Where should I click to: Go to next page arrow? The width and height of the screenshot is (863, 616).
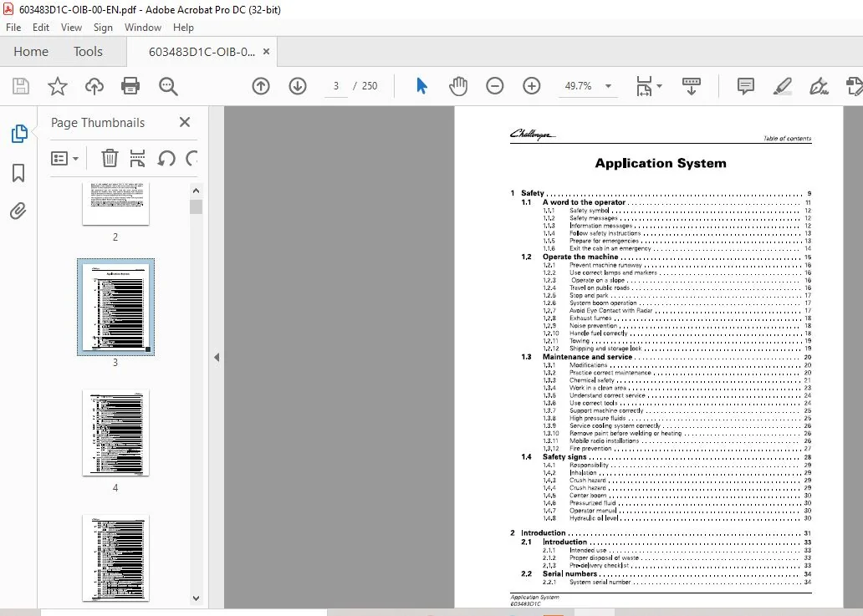[x=298, y=86]
